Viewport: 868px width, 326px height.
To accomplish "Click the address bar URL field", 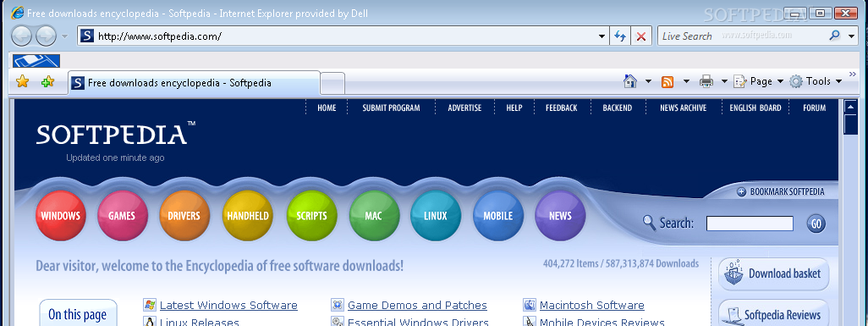I will [343, 36].
